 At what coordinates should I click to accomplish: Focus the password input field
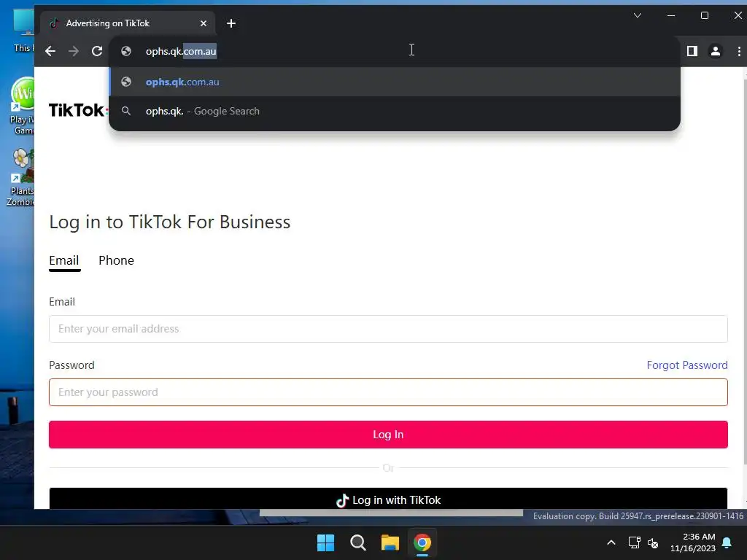click(388, 392)
